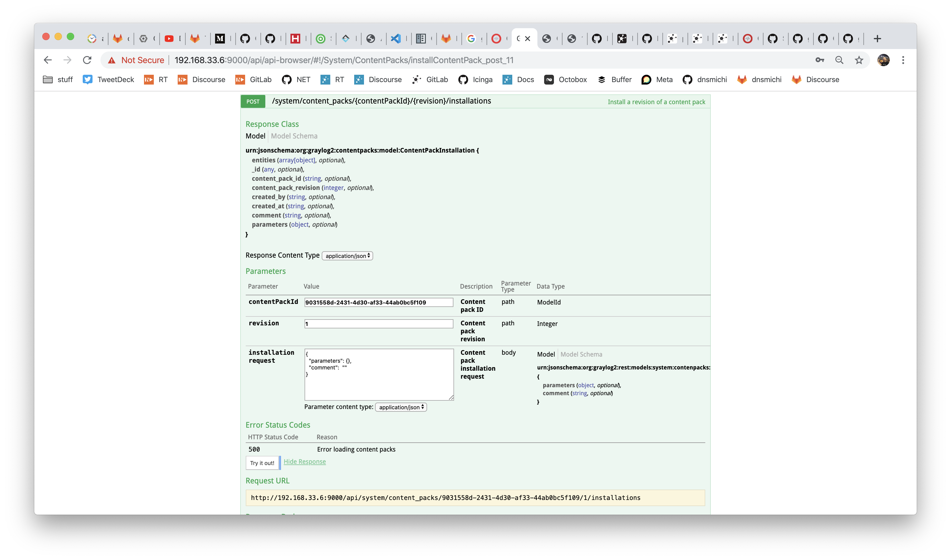Viewport: 951px width, 560px height.
Task: Switch to the Medium tab
Action: [x=220, y=39]
